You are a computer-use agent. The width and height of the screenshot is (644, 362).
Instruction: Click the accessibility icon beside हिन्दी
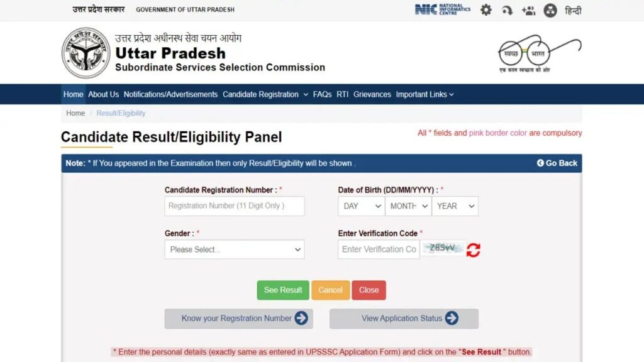(x=550, y=10)
